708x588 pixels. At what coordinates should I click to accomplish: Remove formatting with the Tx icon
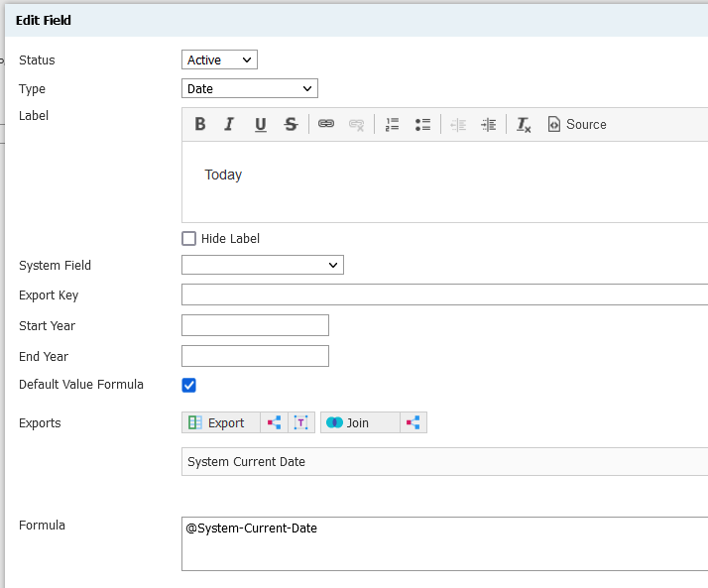[524, 124]
